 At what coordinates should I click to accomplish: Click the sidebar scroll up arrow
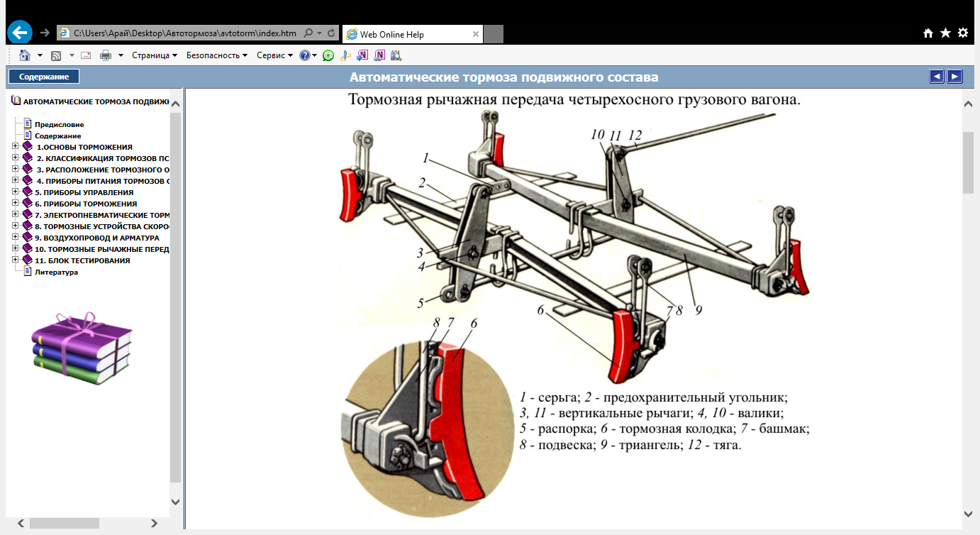(176, 104)
